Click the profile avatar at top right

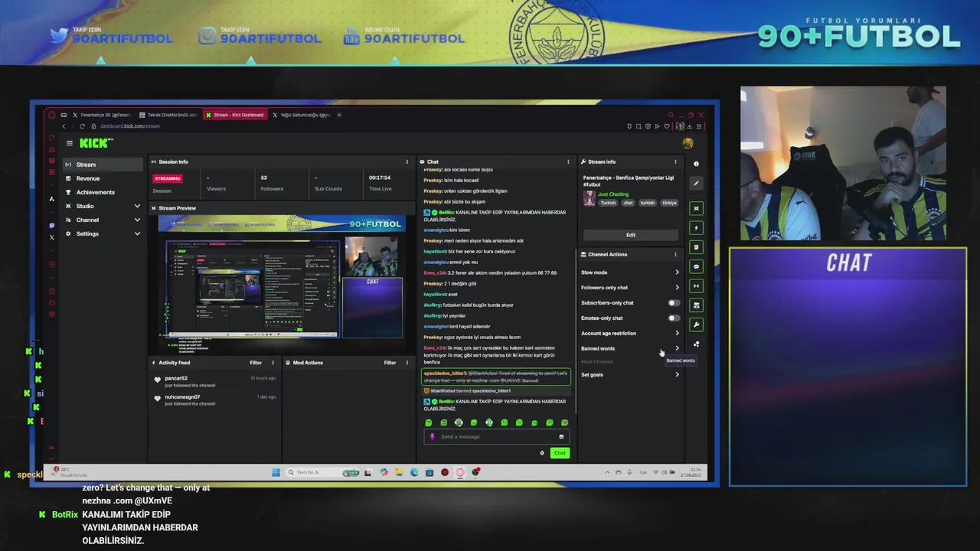pyautogui.click(x=688, y=143)
